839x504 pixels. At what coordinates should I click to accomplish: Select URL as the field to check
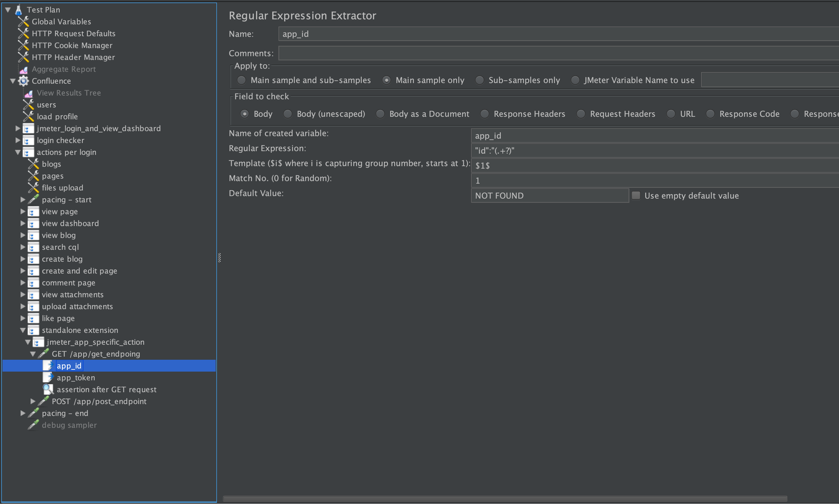click(671, 114)
